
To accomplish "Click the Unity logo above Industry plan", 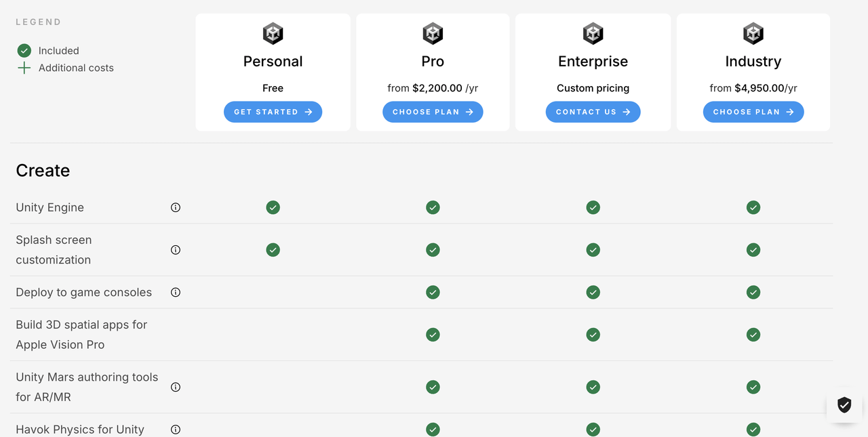I will click(753, 33).
